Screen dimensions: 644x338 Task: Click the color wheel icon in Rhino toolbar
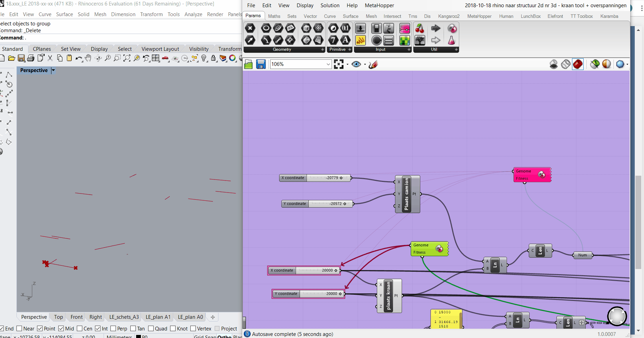click(232, 58)
